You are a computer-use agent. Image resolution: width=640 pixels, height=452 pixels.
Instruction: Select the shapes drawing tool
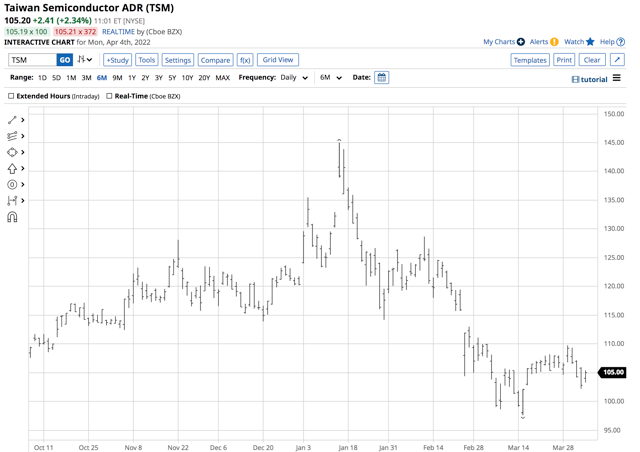click(12, 152)
